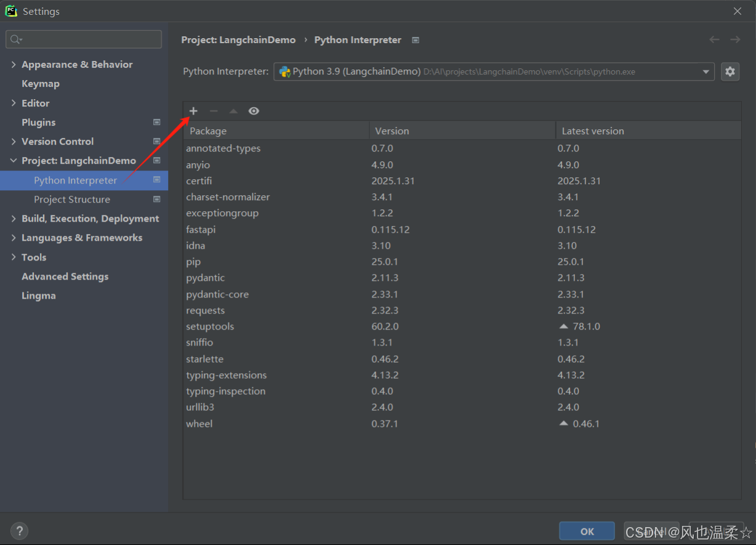Expand the Version Control section

pos(14,141)
